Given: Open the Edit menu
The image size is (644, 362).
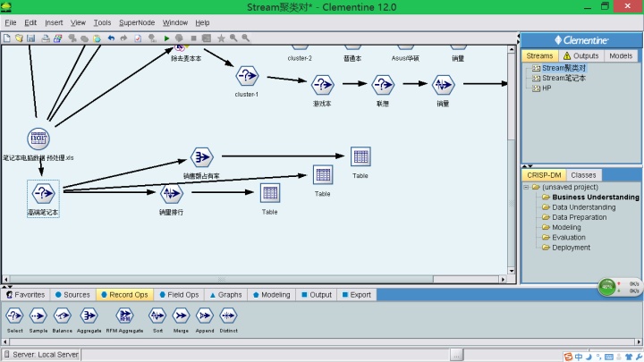Looking at the screenshot, I should point(30,22).
